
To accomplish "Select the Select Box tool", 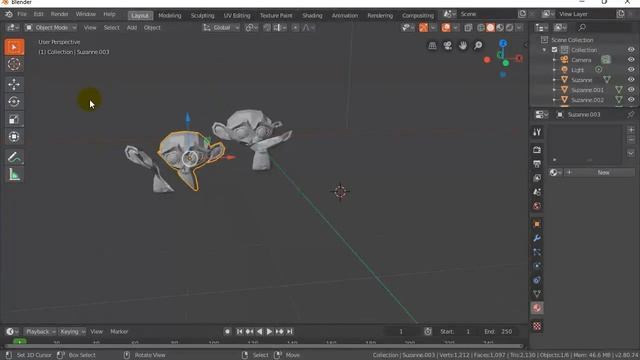I will [x=14, y=47].
